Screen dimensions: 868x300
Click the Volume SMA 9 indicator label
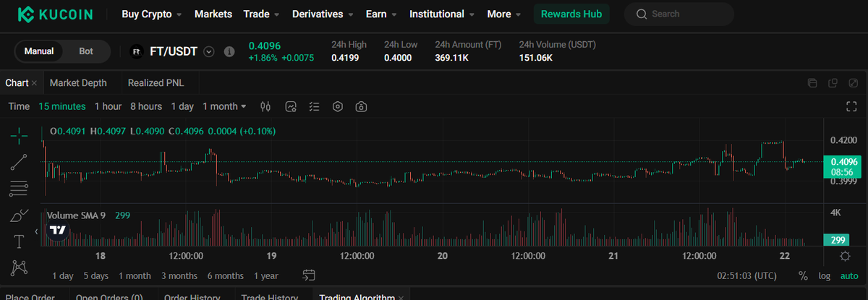(x=76, y=215)
